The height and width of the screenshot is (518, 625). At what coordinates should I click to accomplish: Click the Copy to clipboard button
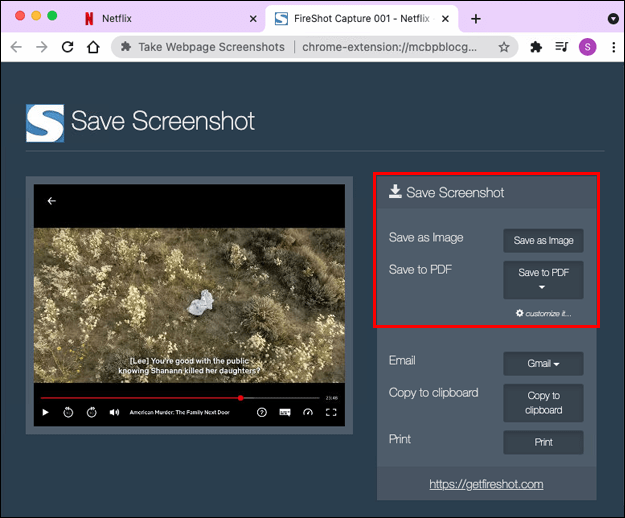543,403
